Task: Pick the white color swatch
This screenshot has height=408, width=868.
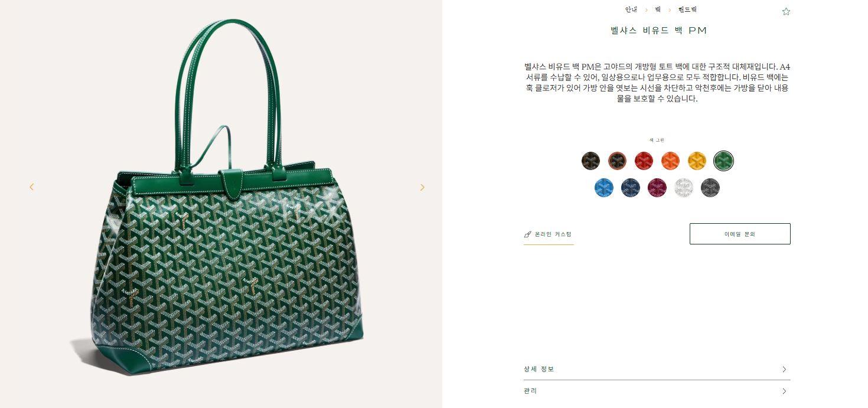Action: click(x=684, y=188)
